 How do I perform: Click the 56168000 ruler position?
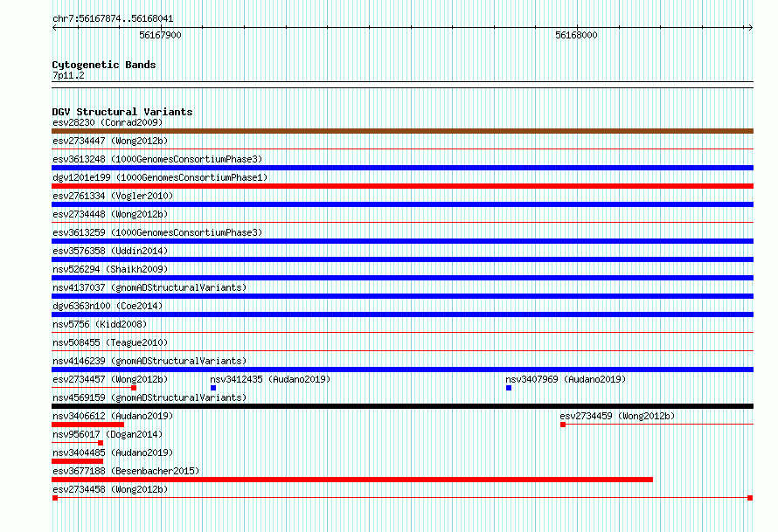click(577, 35)
